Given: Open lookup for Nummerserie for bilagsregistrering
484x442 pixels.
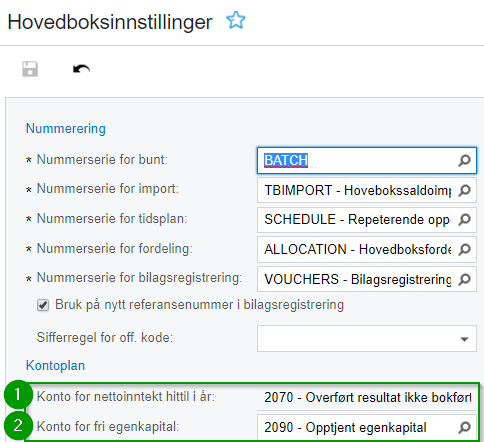Looking at the screenshot, I should tap(464, 279).
